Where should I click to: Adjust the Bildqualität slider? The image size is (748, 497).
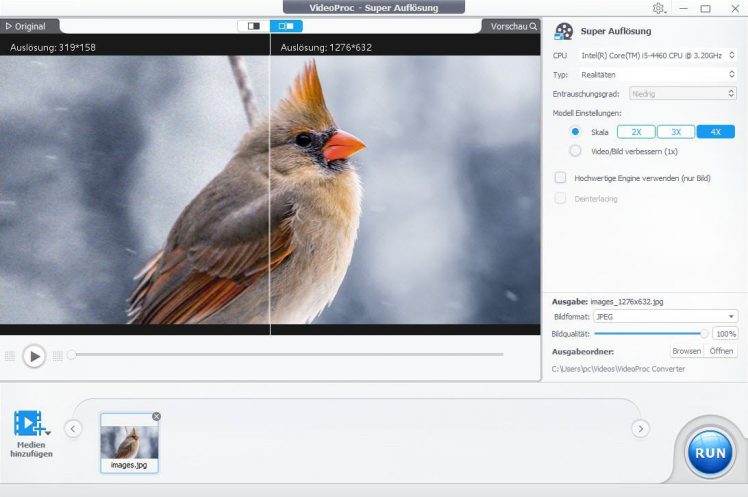(x=704, y=334)
